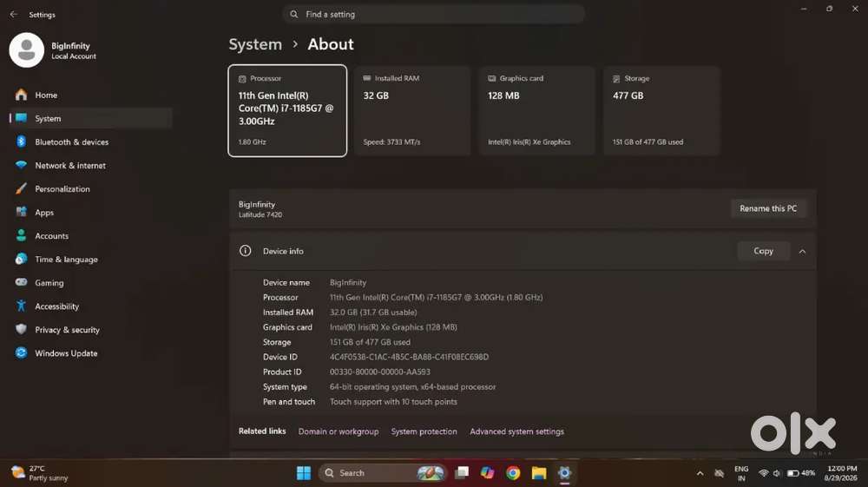Screen dimensions: 868x487
Task: Click the Storage drive icon in card
Action: (616, 79)
